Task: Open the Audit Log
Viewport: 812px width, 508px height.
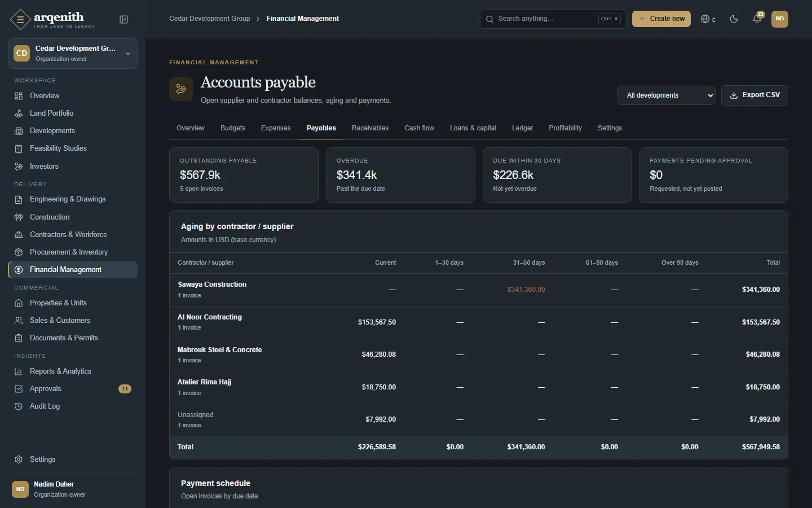Action: pyautogui.click(x=73, y=406)
